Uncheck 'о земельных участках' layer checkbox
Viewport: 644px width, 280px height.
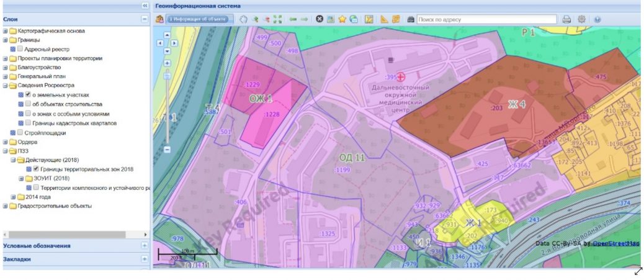click(28, 95)
